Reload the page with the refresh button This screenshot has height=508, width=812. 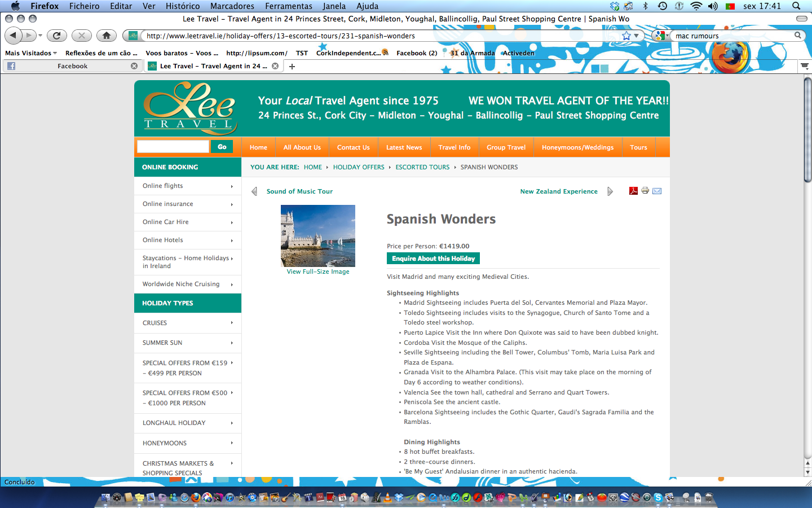[x=56, y=36]
